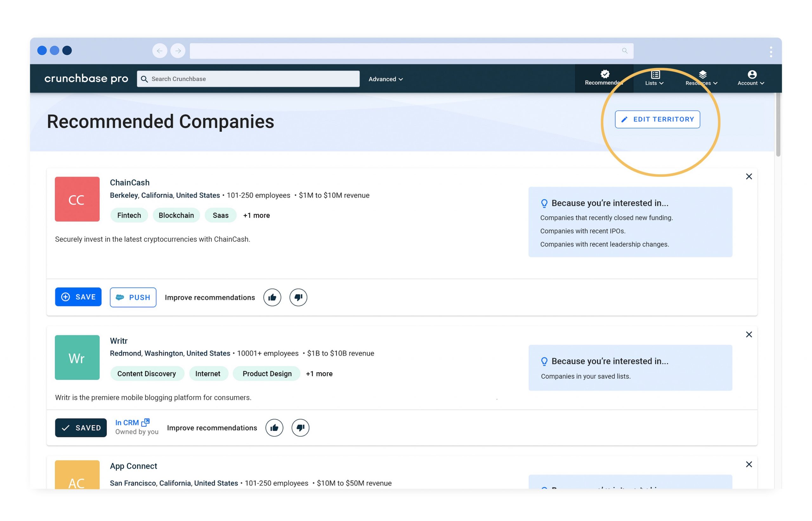812x521 pixels.
Task: Switch to the Recommended tab
Action: point(605,78)
